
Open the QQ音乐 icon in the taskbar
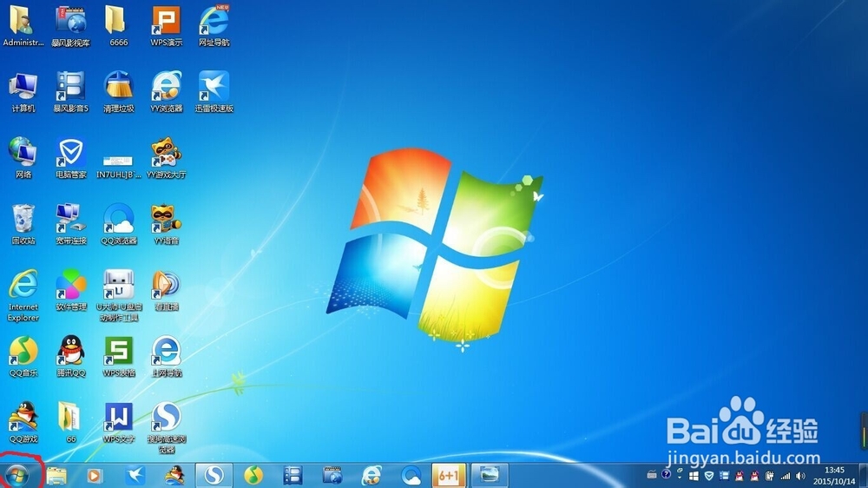(253, 475)
